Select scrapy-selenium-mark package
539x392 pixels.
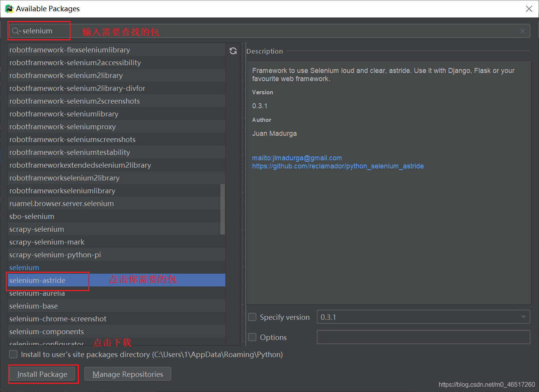coord(117,242)
